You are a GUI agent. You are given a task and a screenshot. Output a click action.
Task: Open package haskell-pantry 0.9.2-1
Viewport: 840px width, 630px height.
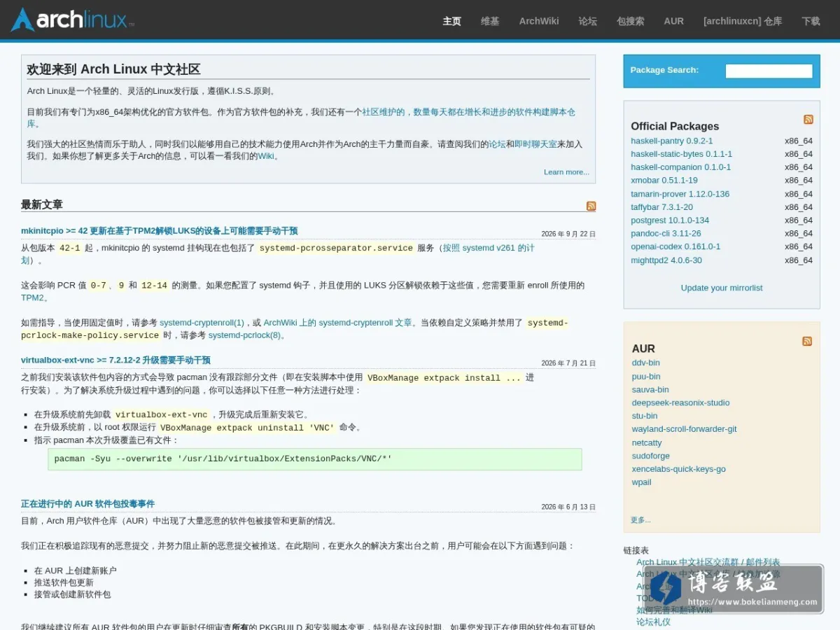pyautogui.click(x=671, y=141)
